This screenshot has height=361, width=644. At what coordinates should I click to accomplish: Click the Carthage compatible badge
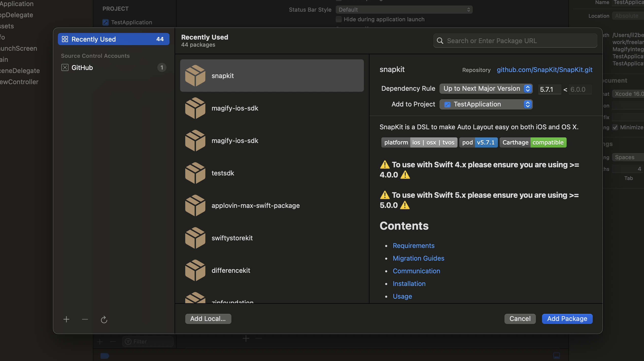533,142
